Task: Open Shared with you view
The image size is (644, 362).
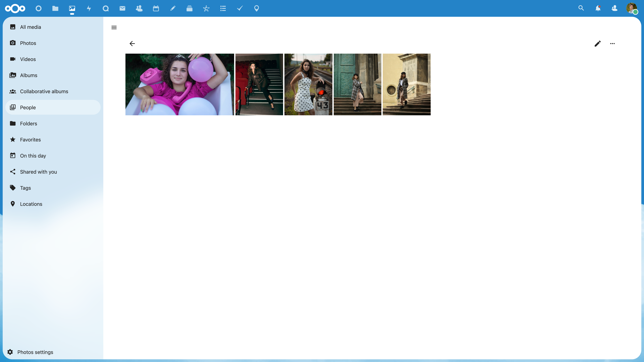Action: (x=53, y=172)
